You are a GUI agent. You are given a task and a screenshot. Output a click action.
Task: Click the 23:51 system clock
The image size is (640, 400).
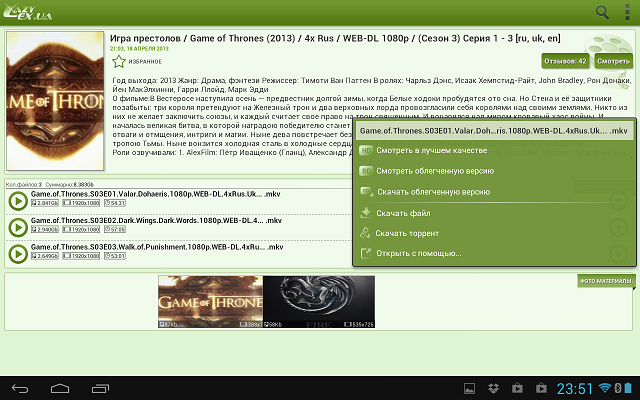tap(575, 389)
